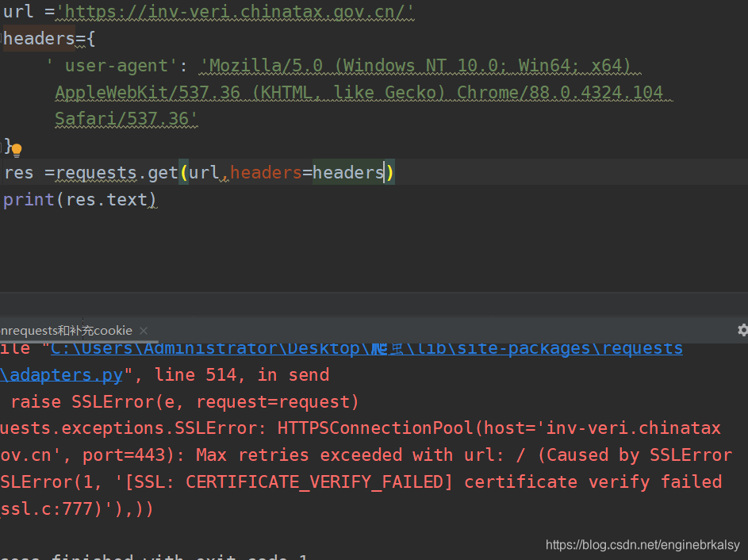
Task: Close the requests和补充cookie run tab
Action: (x=144, y=331)
